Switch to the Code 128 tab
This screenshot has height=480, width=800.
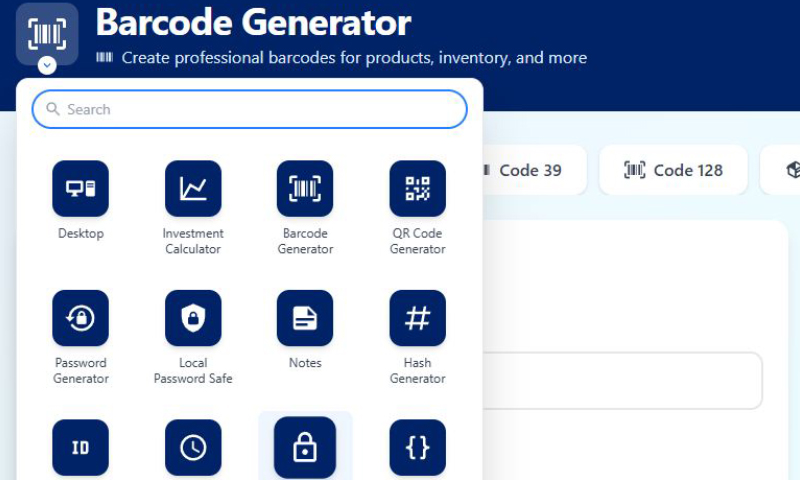[673, 170]
